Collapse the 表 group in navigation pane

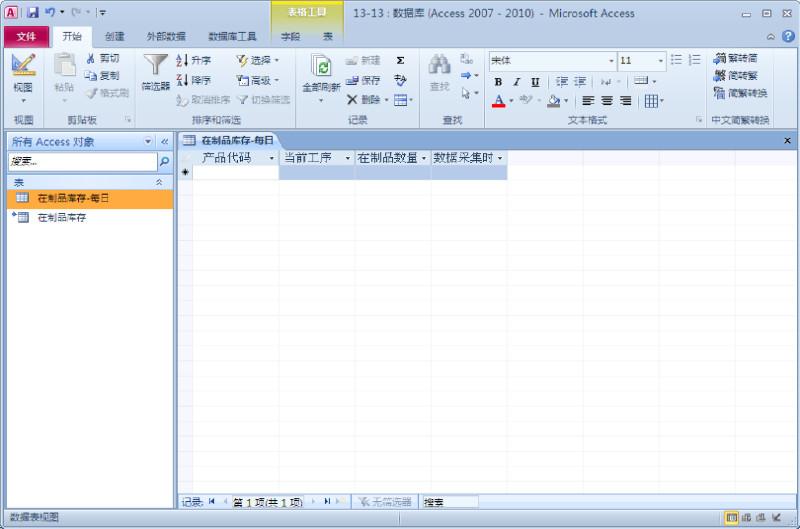159,182
